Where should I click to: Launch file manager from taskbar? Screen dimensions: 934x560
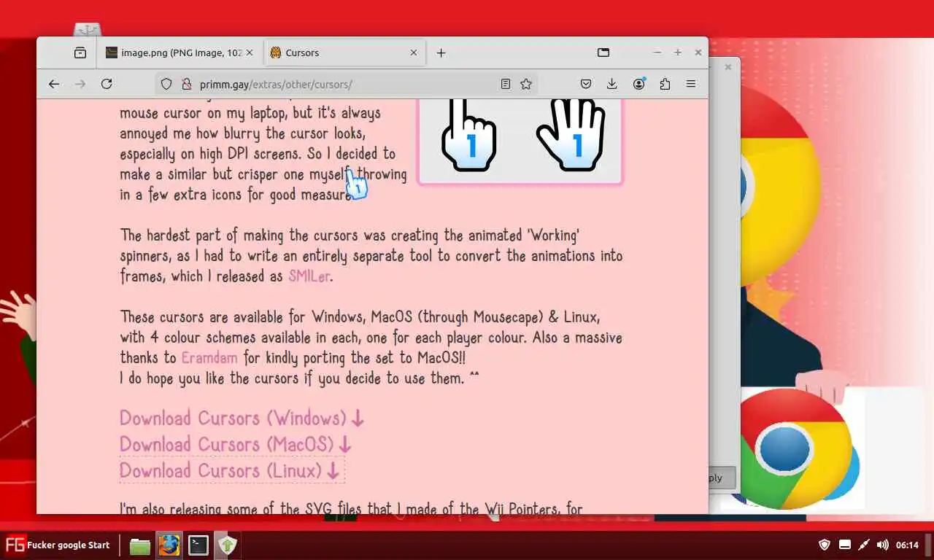[x=140, y=545]
